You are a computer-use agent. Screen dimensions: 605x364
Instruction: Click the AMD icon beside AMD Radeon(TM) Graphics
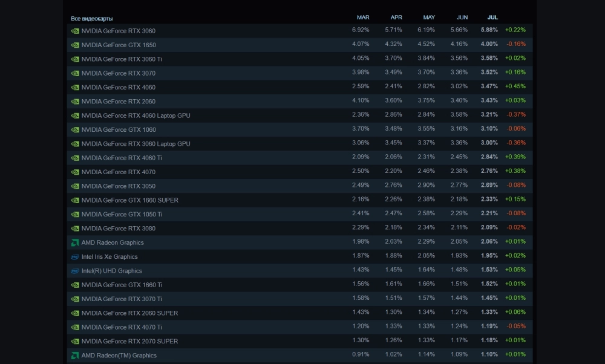coord(75,356)
